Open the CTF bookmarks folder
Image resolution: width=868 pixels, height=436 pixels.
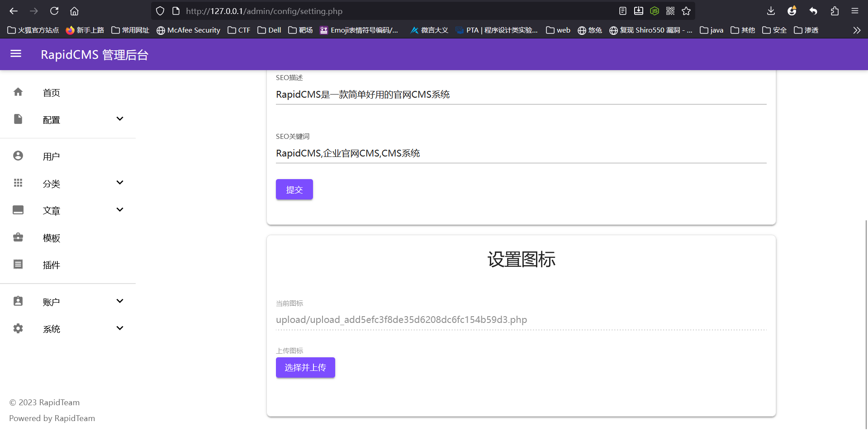[x=239, y=30]
